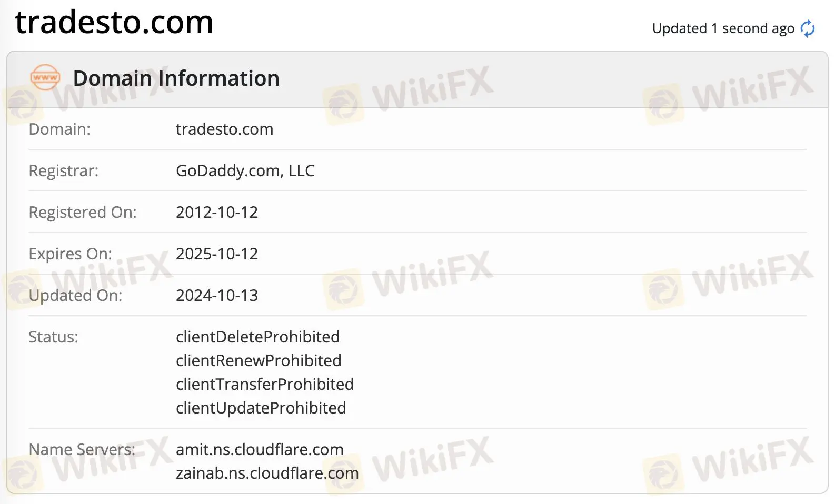
Task: Click the clientTransferProhibited status
Action: tap(265, 384)
